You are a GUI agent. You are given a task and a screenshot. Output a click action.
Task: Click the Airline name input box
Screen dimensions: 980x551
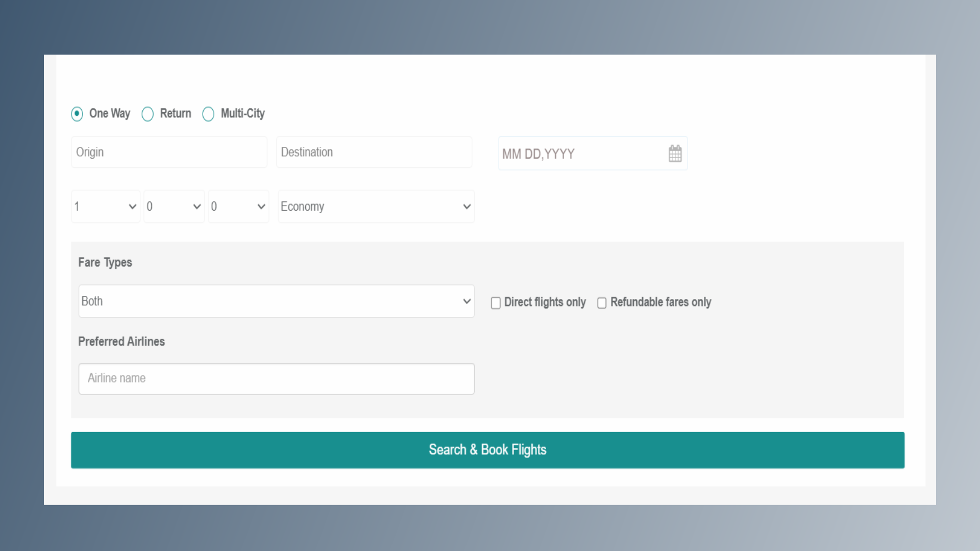[x=276, y=379]
